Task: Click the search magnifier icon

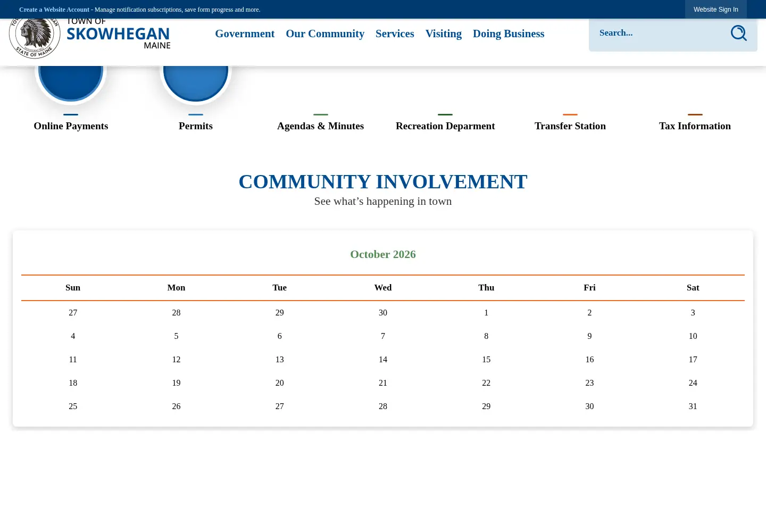Action: pos(738,33)
